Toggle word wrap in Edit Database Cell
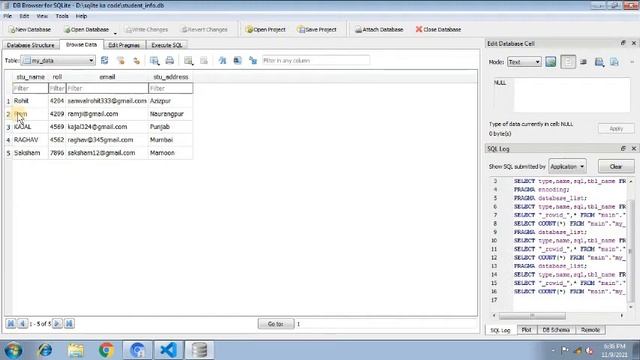 click(x=568, y=62)
